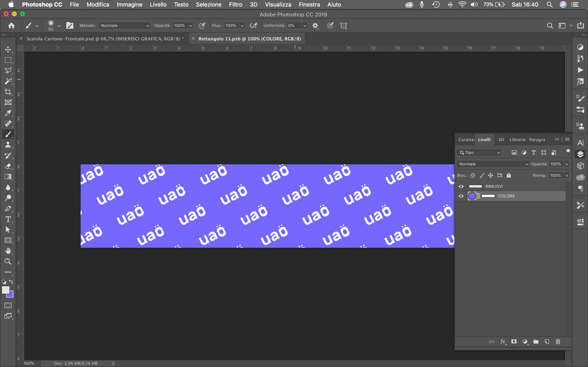
Task: Switch to Scatola Cartone-Frontale.psd tab
Action: coord(105,39)
